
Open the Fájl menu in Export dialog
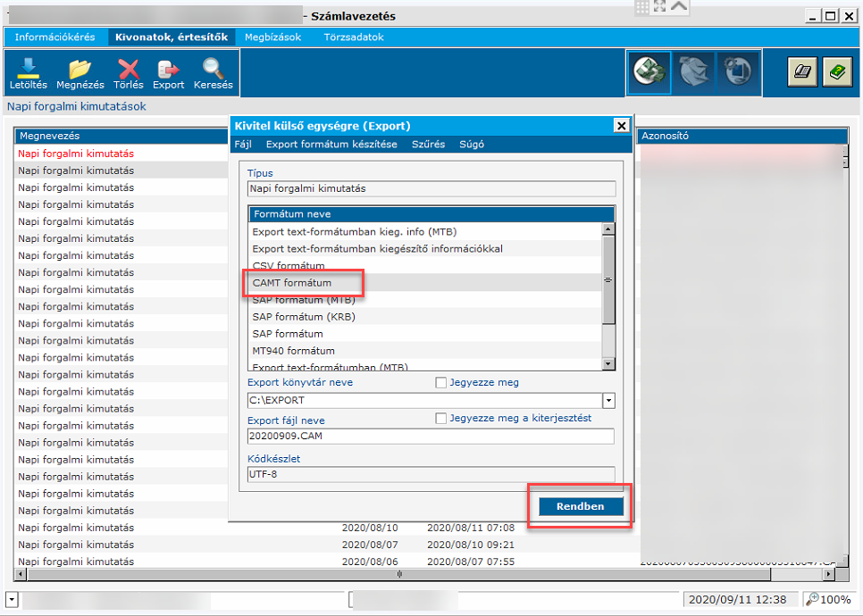pyautogui.click(x=243, y=144)
